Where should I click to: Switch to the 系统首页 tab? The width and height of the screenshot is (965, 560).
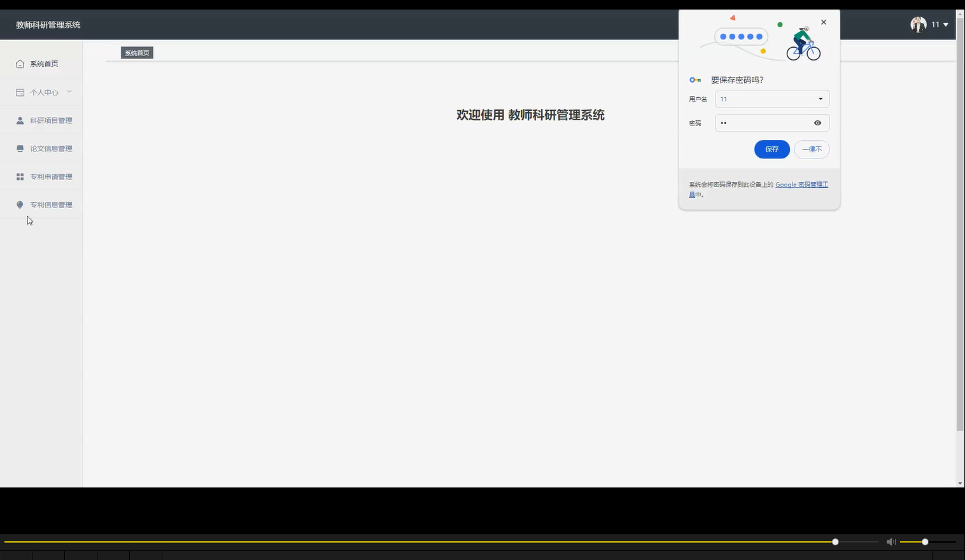click(x=137, y=52)
